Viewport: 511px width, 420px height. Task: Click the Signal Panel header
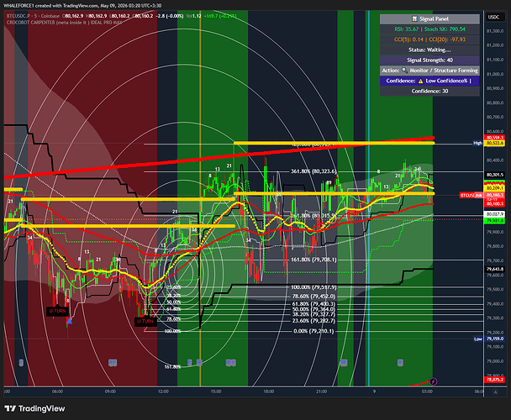click(429, 18)
